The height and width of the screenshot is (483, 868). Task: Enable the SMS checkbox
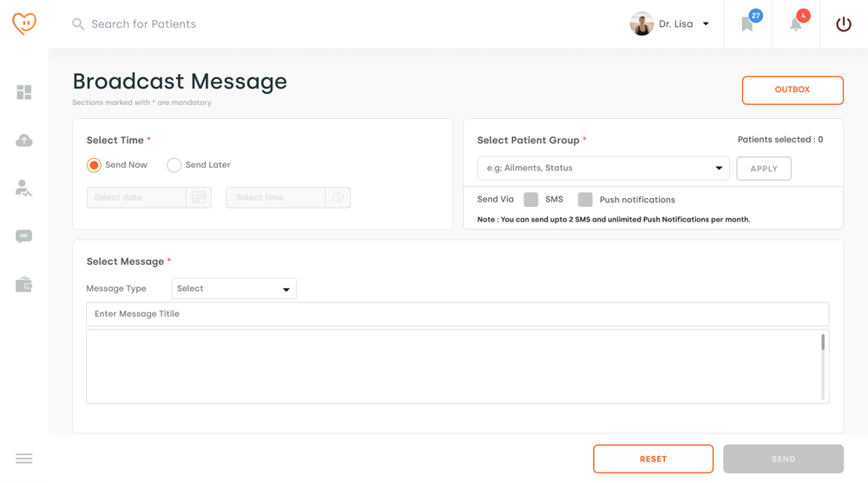(x=531, y=200)
